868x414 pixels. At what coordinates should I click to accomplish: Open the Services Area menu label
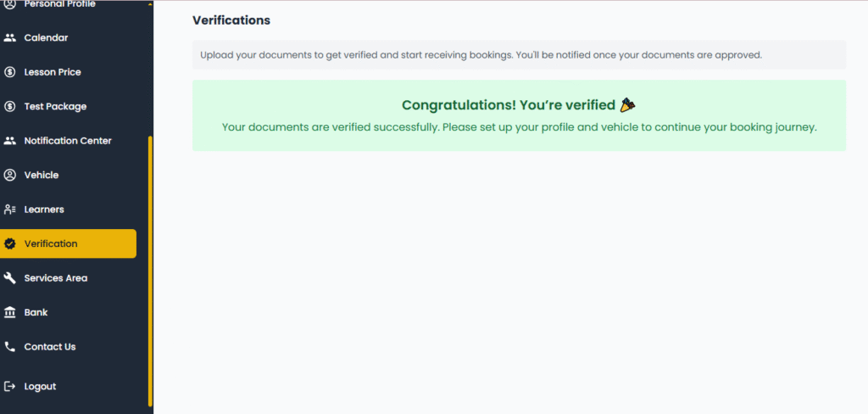coord(56,278)
